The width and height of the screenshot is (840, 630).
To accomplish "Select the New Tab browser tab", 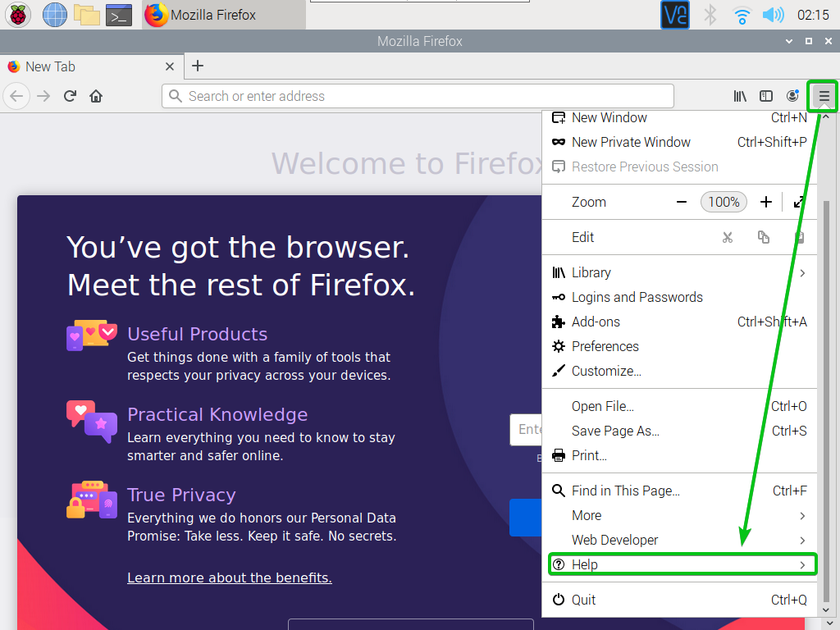I will (x=92, y=67).
